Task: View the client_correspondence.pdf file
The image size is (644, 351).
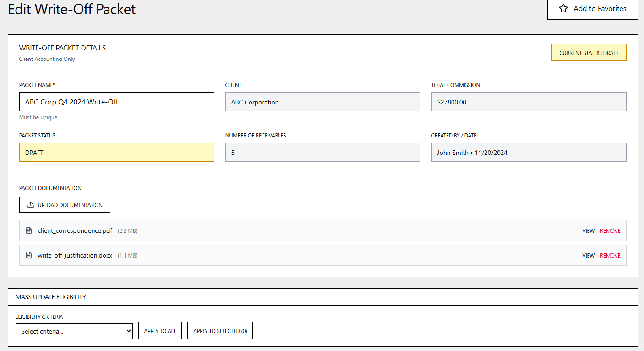Action: (588, 230)
